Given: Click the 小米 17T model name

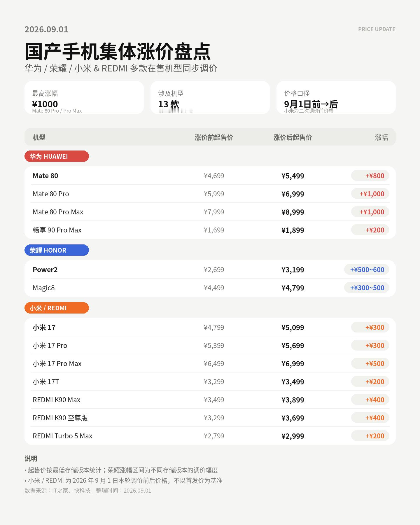Looking at the screenshot, I should (x=46, y=382).
